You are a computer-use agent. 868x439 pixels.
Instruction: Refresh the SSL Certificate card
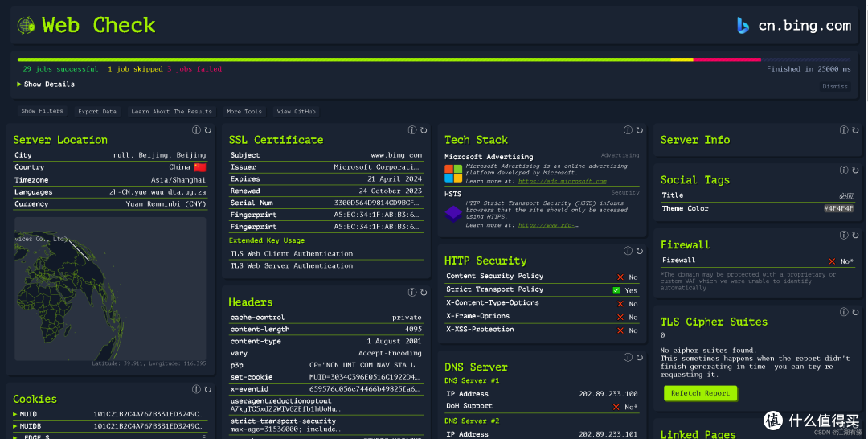point(424,130)
